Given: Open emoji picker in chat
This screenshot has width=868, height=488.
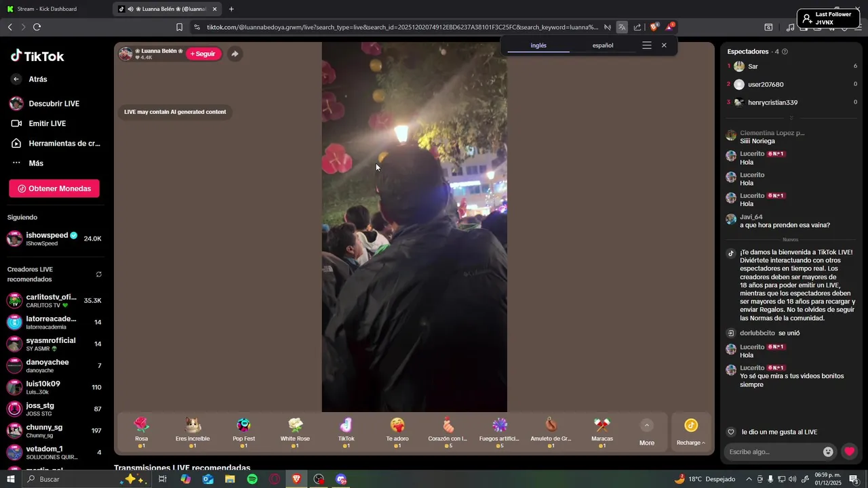Looking at the screenshot, I should point(828,452).
